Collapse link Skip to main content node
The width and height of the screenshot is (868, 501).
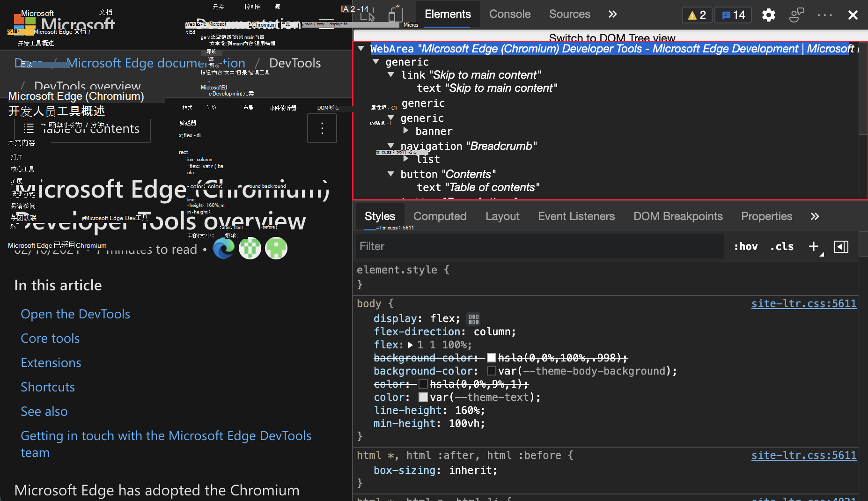click(x=391, y=74)
